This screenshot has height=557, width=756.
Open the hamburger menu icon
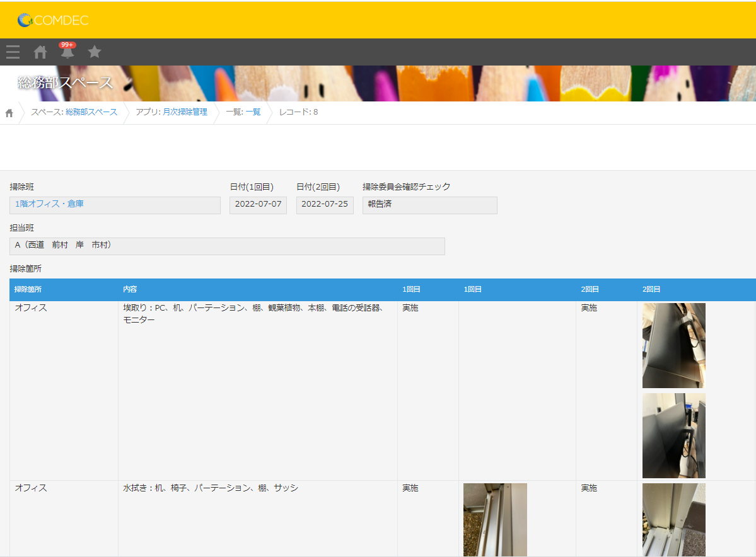(13, 52)
